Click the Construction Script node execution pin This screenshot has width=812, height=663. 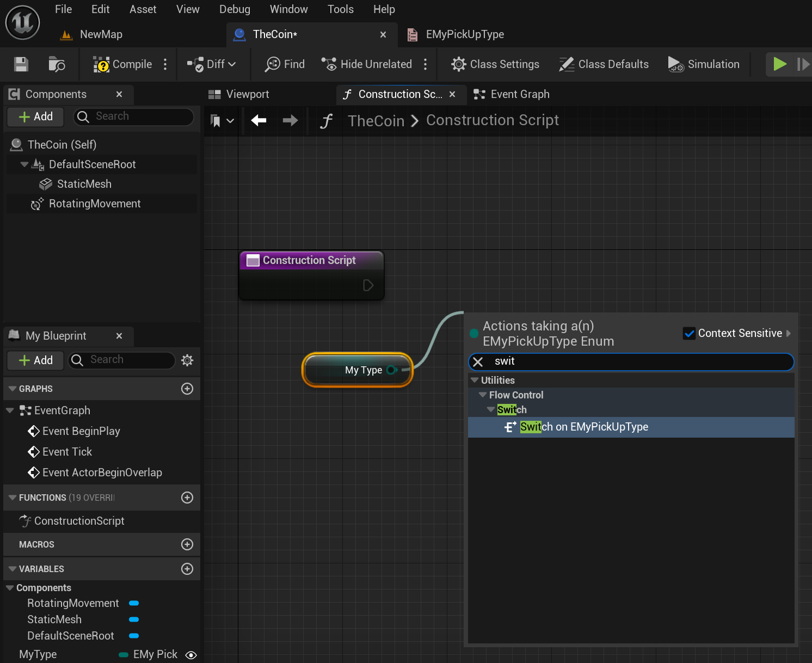click(368, 285)
